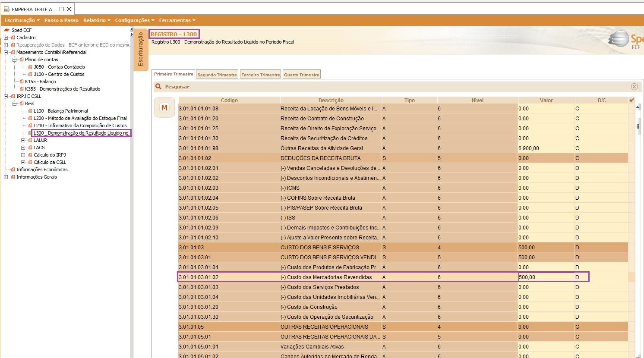Click the search magnifier icon in Pesquisar
Screen dimensions: 644x358
pyautogui.click(x=158, y=87)
